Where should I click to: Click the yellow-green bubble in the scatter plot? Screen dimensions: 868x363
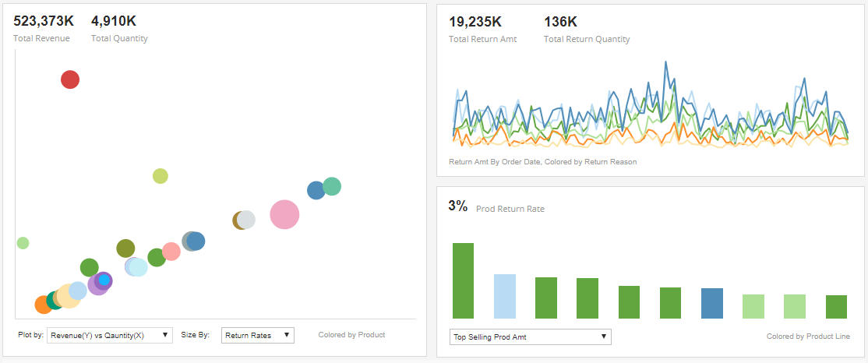pyautogui.click(x=160, y=176)
